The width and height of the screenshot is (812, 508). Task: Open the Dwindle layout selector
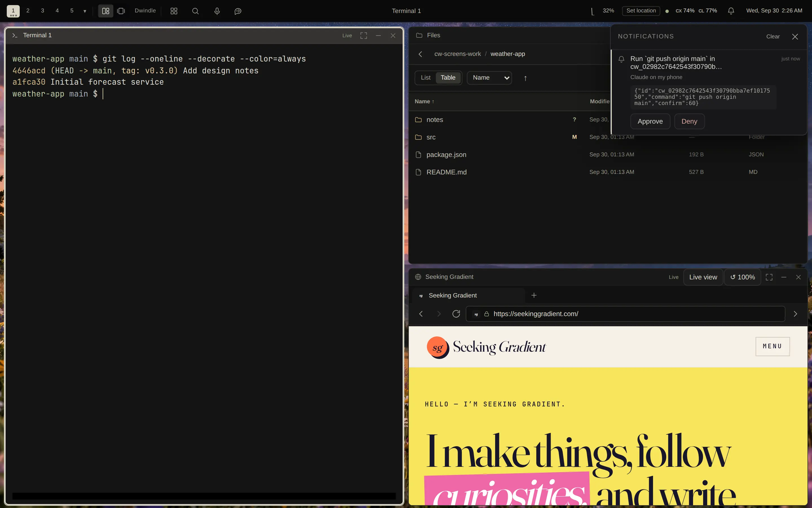tap(145, 11)
